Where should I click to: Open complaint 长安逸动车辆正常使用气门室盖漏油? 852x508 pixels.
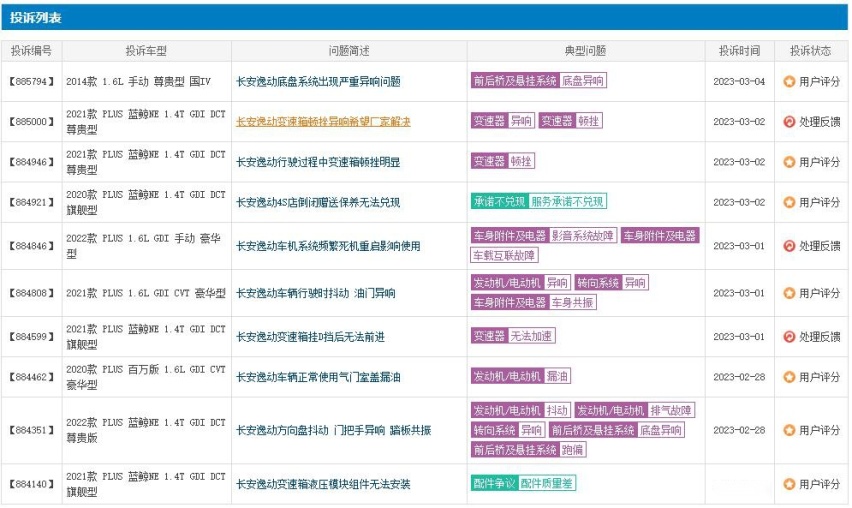[x=318, y=377]
